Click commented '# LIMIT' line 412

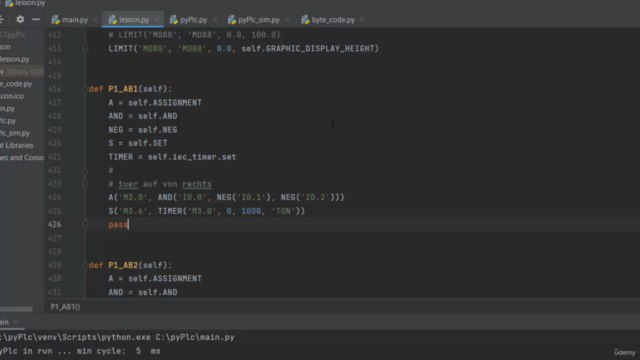(x=194, y=35)
